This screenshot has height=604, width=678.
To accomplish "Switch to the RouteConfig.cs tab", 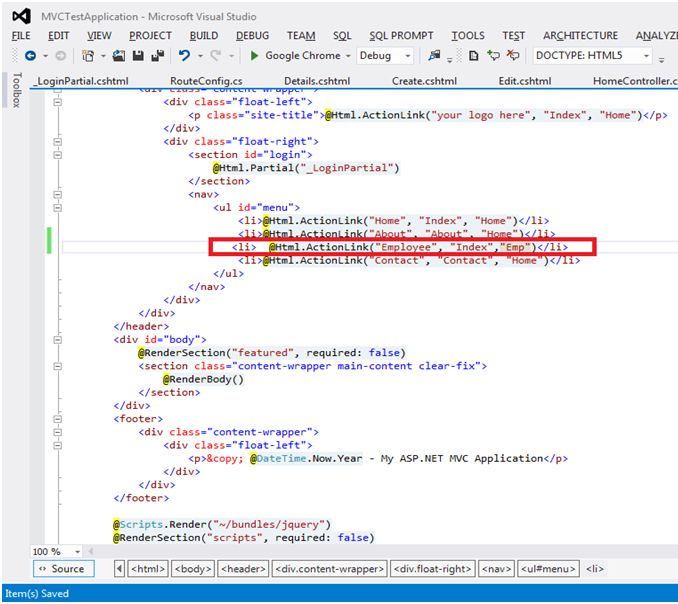I will tap(204, 80).
